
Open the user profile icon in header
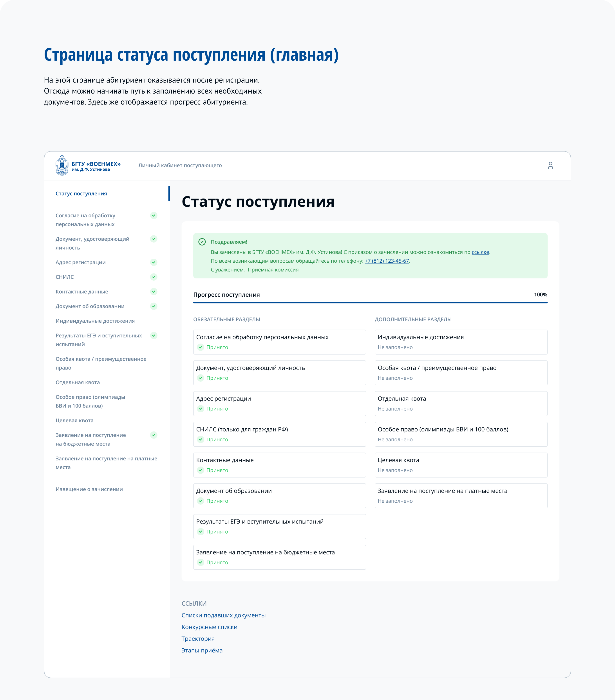pos(550,165)
